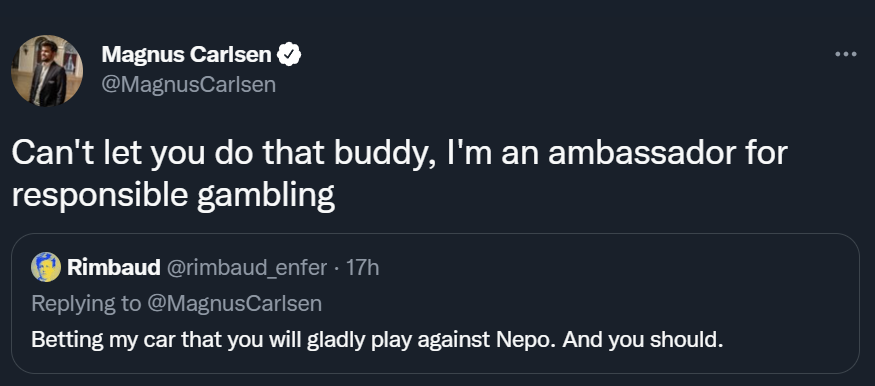Open the Rimbaud display name in quote
The image size is (875, 386).
coord(114,268)
